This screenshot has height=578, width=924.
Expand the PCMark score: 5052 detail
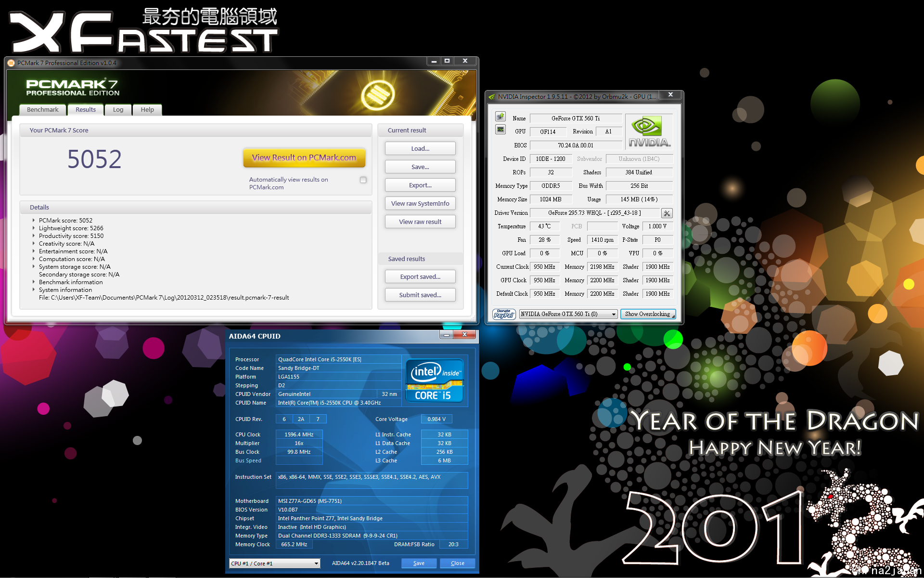34,220
